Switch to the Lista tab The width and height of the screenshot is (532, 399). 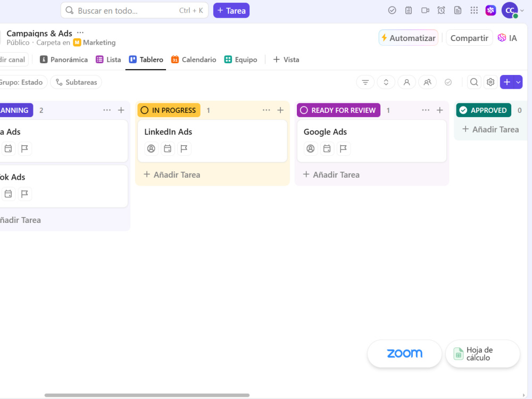pyautogui.click(x=109, y=60)
